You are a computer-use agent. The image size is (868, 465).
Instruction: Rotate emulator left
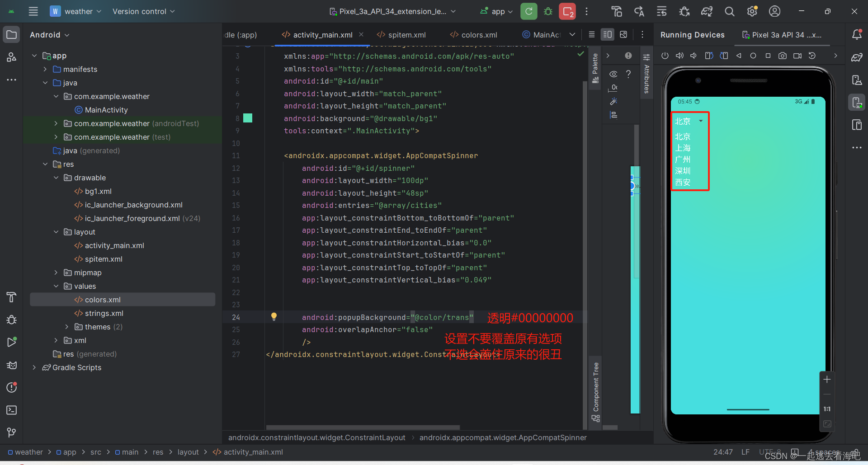709,56
